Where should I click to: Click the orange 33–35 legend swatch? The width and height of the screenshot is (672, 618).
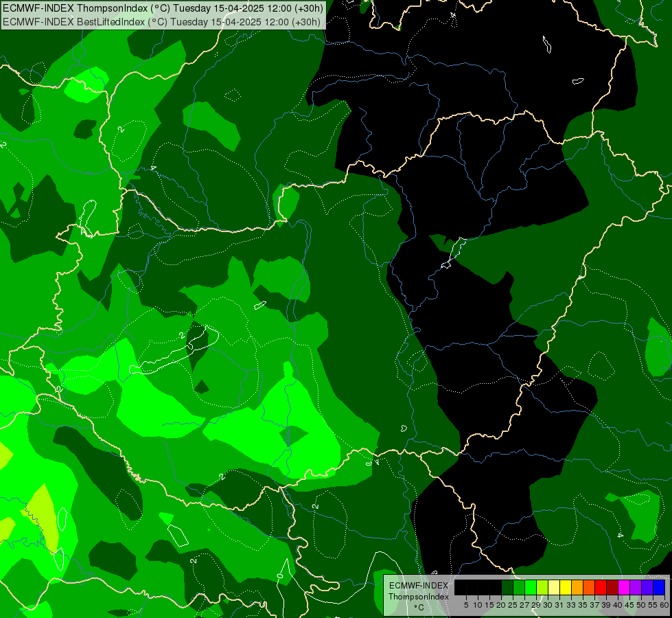click(577, 587)
